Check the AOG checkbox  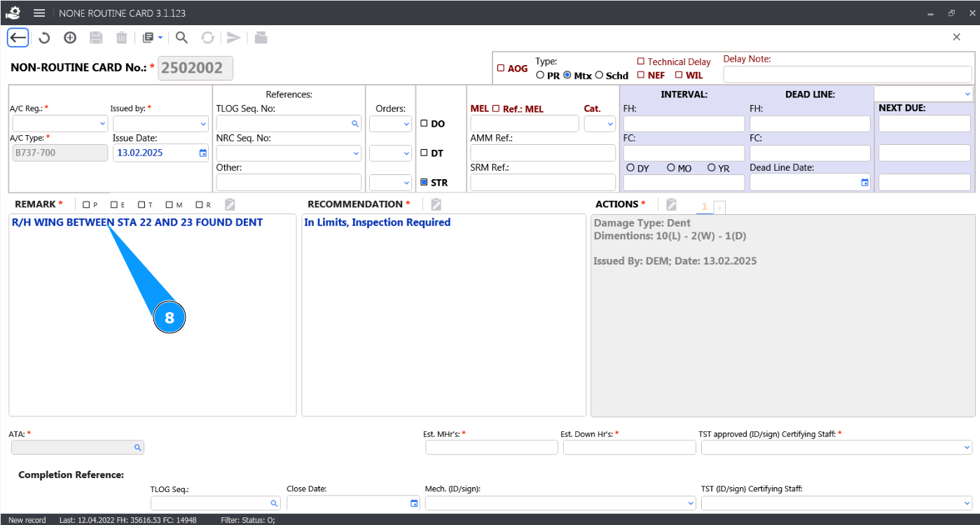pyautogui.click(x=501, y=69)
